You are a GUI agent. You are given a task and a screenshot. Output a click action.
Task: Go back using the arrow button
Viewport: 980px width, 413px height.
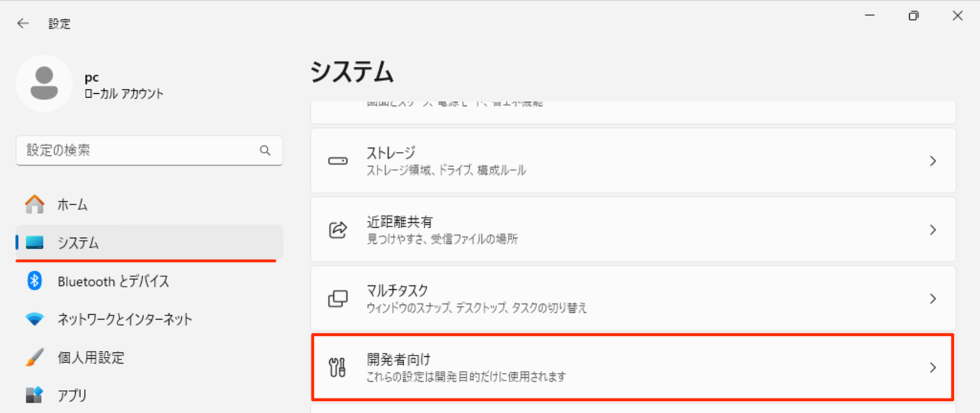coord(23,23)
